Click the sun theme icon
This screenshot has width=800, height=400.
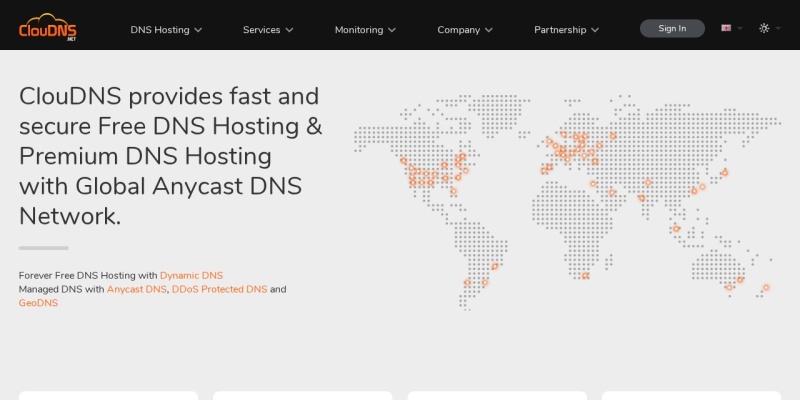point(764,28)
